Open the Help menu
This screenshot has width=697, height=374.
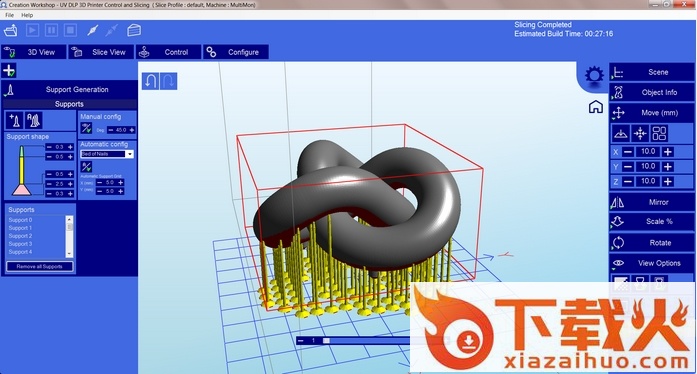(27, 15)
